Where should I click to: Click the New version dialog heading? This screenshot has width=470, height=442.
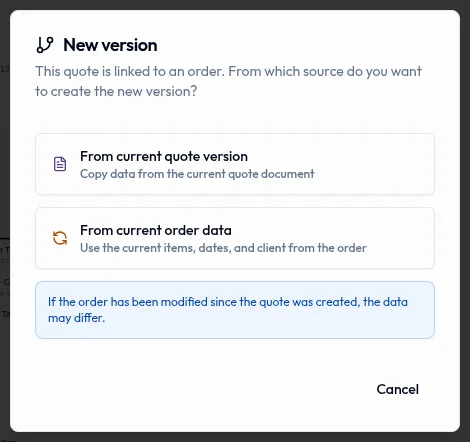tap(110, 45)
